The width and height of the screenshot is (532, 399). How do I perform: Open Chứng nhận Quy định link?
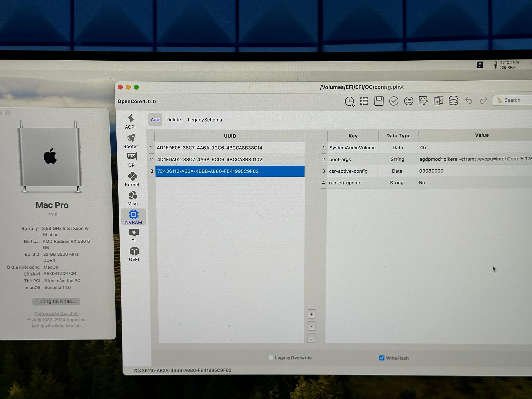(x=57, y=313)
